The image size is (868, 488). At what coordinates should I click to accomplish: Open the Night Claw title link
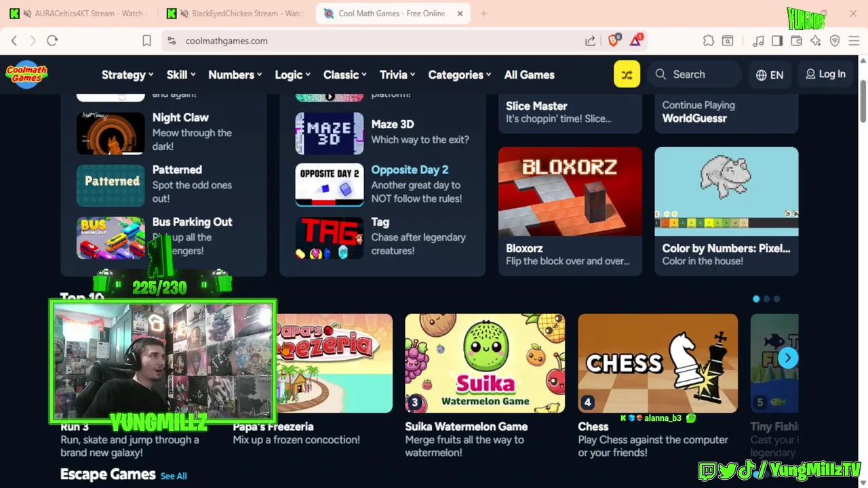180,117
